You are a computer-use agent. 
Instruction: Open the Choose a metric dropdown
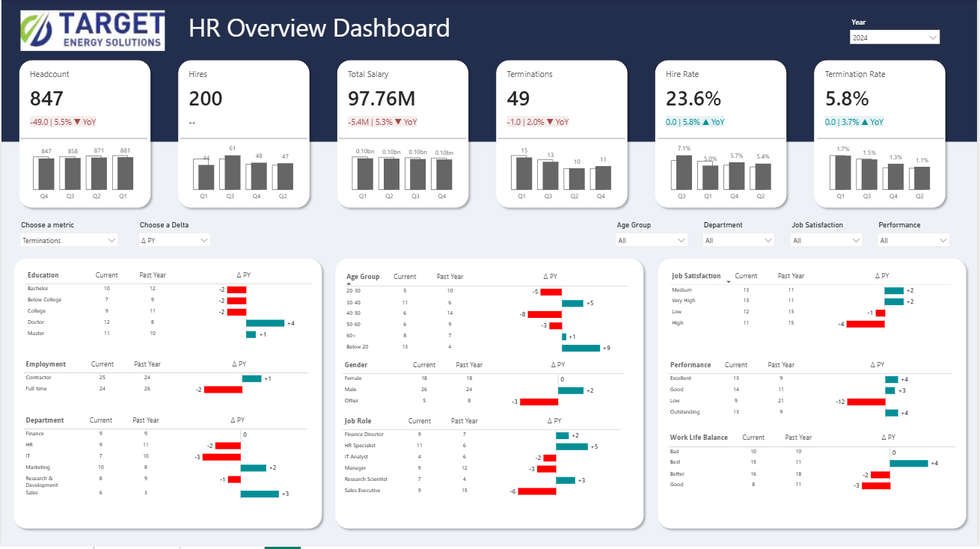(70, 240)
